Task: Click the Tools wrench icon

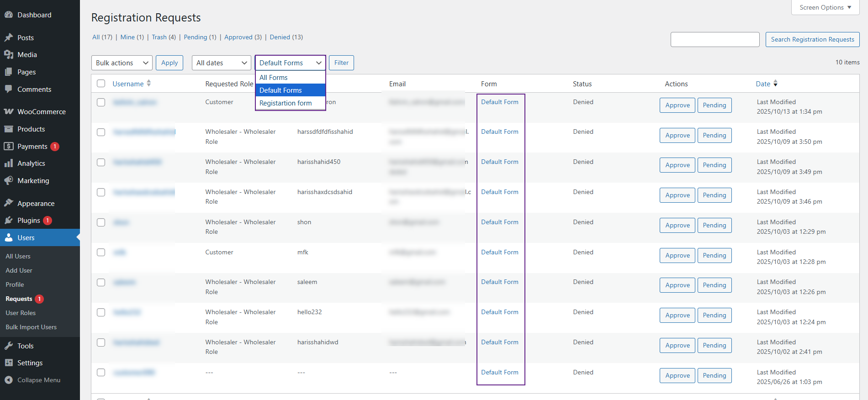Action: point(8,346)
